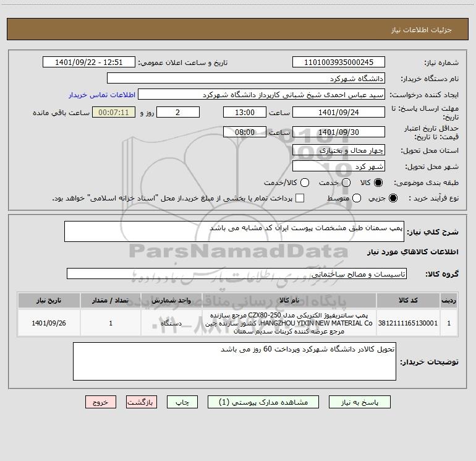Open the اطلاعات تماس خریدار link
This screenshot has height=461, width=476.
[102, 95]
